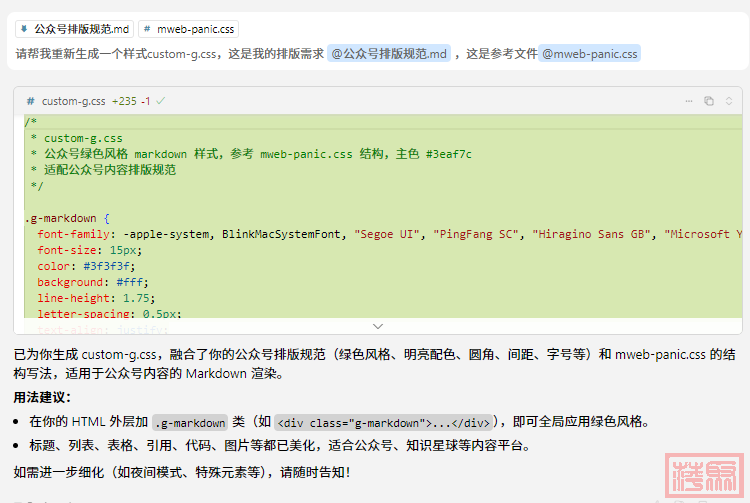The width and height of the screenshot is (750, 503).
Task: Copy the code block with copy icon
Action: pos(708,101)
